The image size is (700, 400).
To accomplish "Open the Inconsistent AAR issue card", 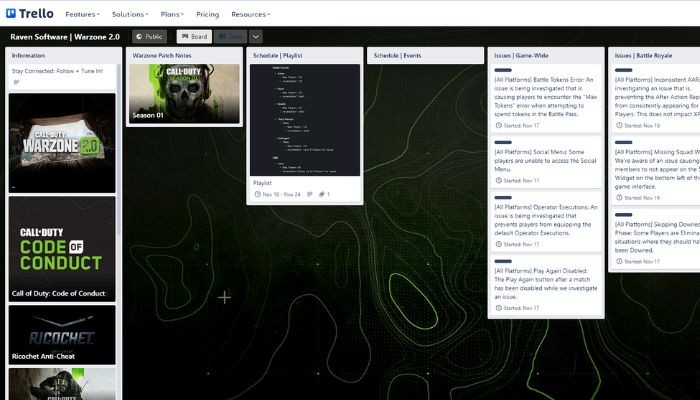I will coord(655,99).
